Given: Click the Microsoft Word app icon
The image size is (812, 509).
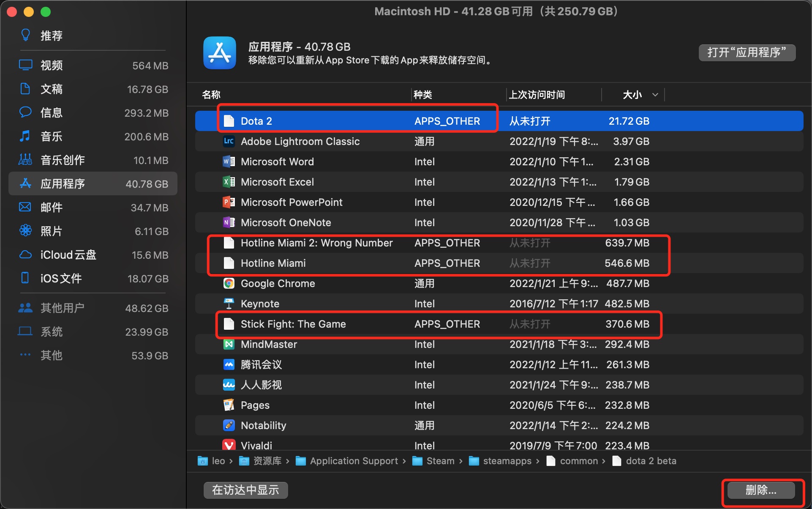Looking at the screenshot, I should pyautogui.click(x=229, y=161).
